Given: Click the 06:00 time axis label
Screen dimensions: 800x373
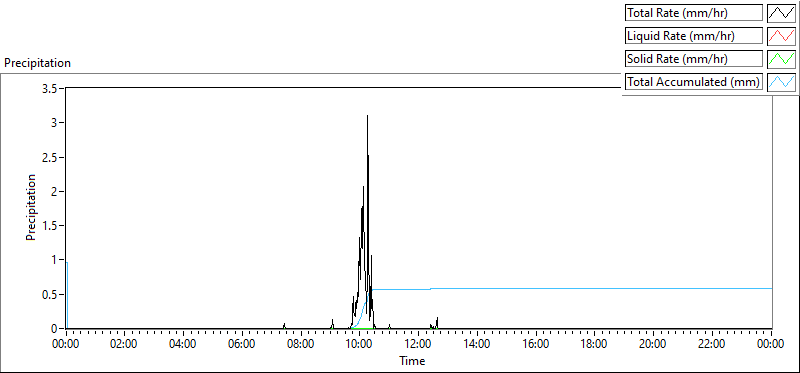Looking at the screenshot, I should click(242, 344).
